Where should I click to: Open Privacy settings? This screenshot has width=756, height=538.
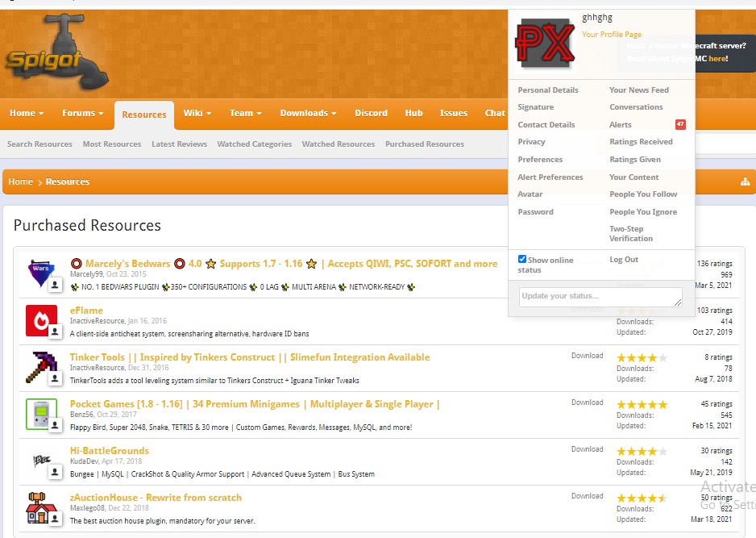[x=531, y=141]
